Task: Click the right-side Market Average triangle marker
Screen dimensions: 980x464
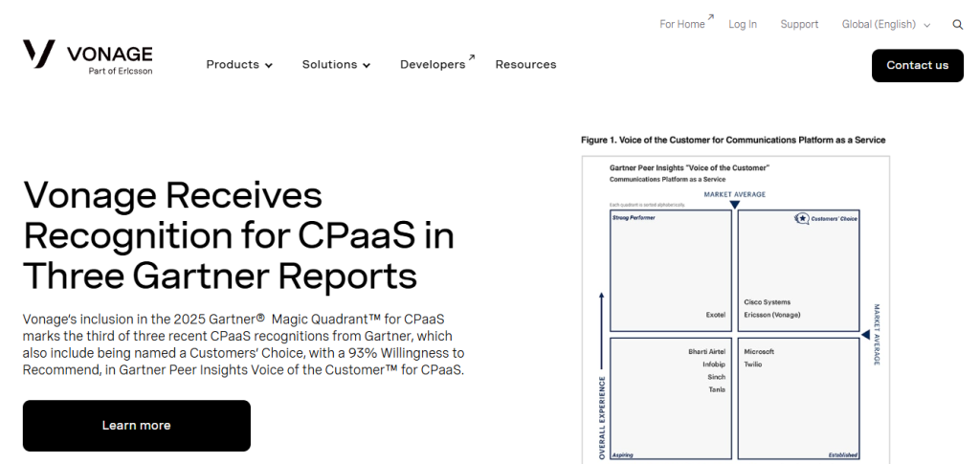Action: click(x=865, y=335)
